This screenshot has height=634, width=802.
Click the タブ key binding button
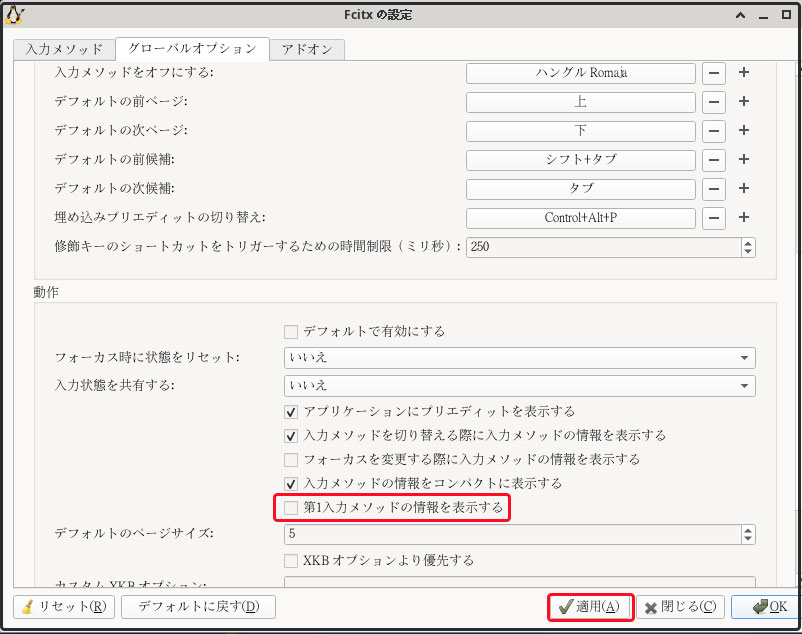pos(581,189)
